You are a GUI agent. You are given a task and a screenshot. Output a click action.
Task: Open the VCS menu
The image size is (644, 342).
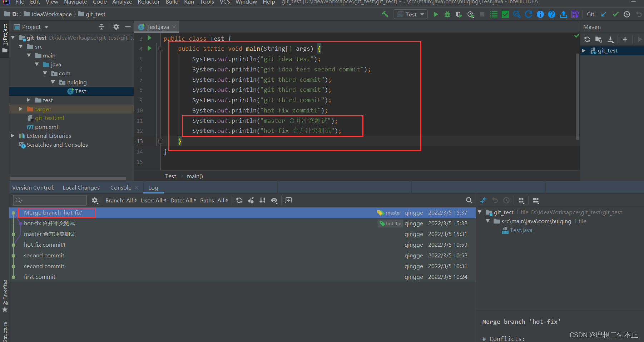pos(225,2)
